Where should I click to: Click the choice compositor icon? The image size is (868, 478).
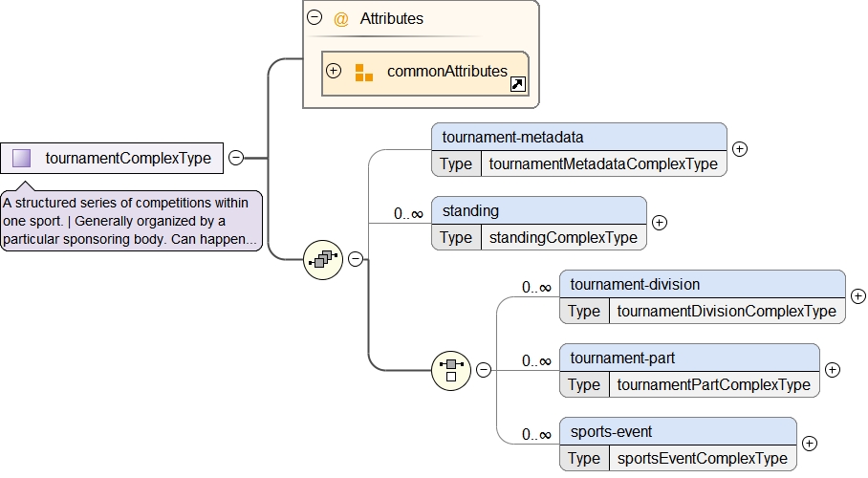450,370
